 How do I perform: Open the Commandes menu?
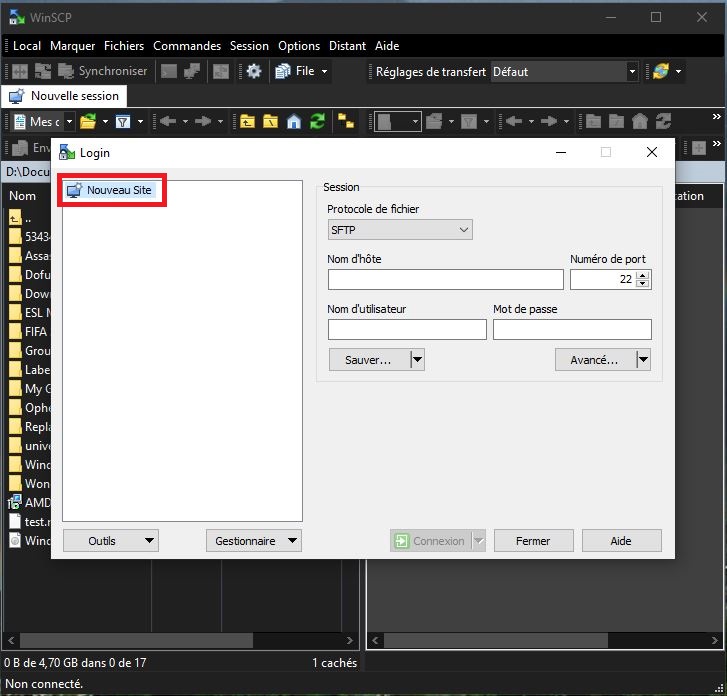(187, 46)
